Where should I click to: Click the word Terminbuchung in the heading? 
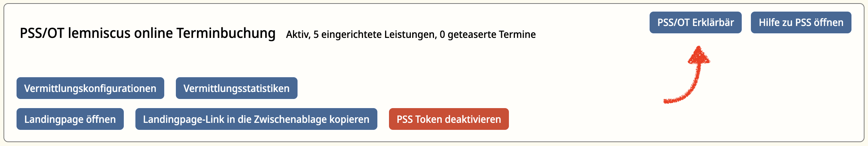(x=226, y=34)
